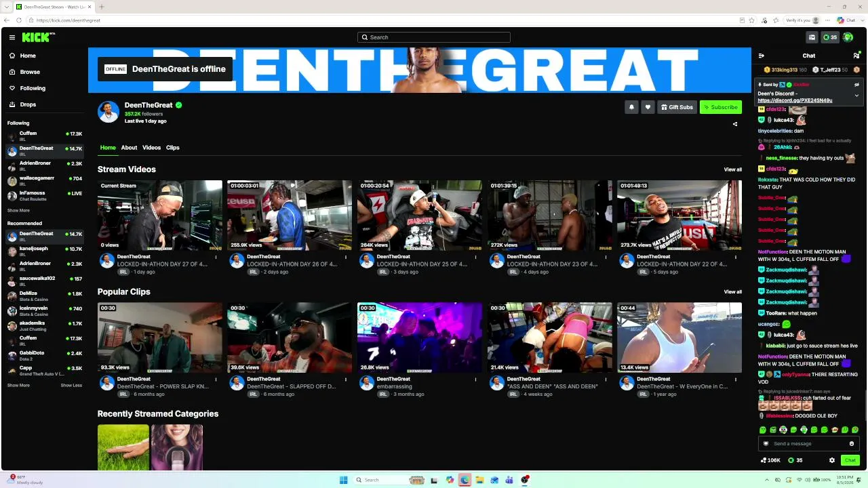View all Popular Clips

point(732,292)
